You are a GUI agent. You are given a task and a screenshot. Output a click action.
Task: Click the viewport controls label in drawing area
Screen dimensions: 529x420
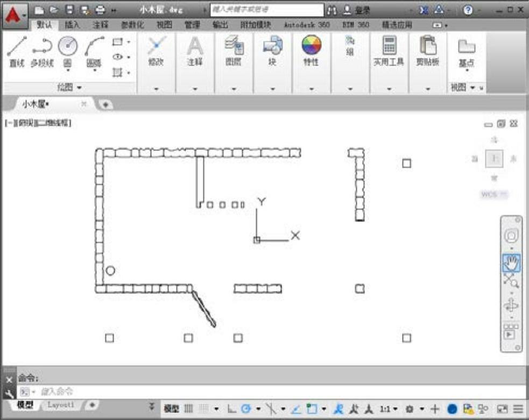pyautogui.click(x=38, y=123)
